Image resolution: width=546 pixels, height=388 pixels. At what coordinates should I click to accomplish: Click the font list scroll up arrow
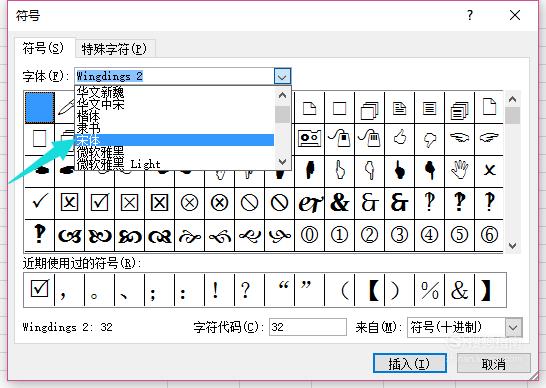point(282,95)
